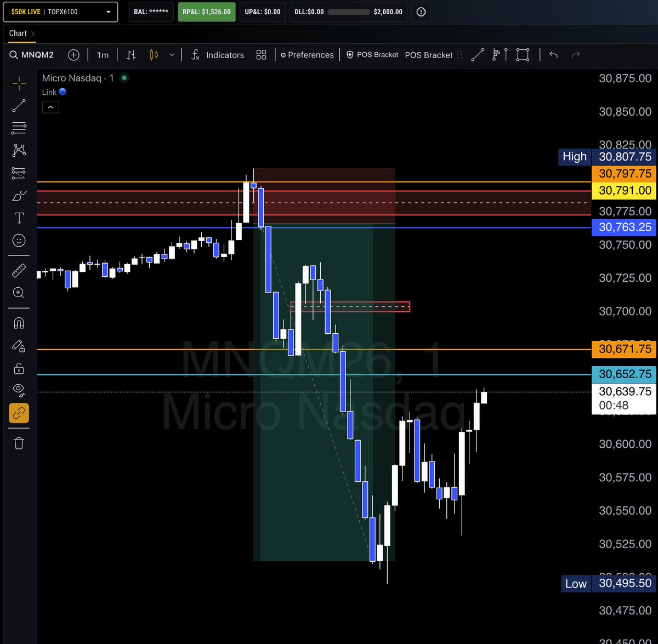Select the crosshair cursor tool

(19, 83)
